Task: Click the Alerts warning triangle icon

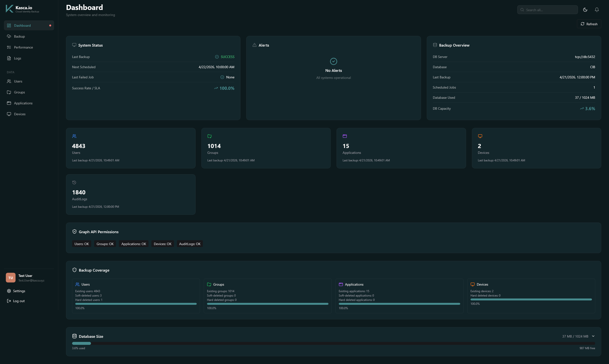Action: coord(255,45)
